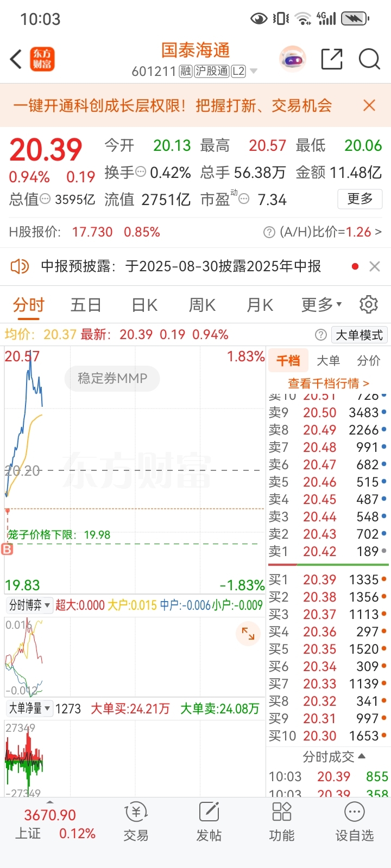Tap the 买1 20.39 order row

327,579
